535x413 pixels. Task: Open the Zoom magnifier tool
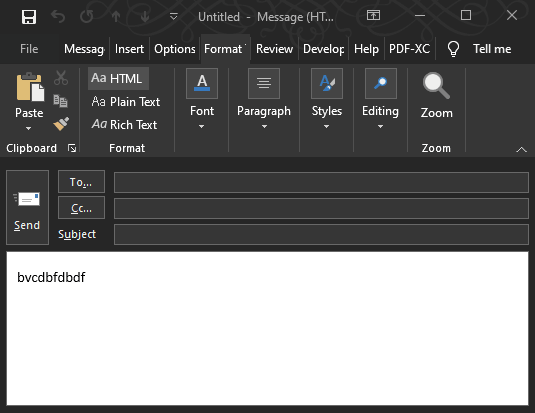[x=436, y=96]
